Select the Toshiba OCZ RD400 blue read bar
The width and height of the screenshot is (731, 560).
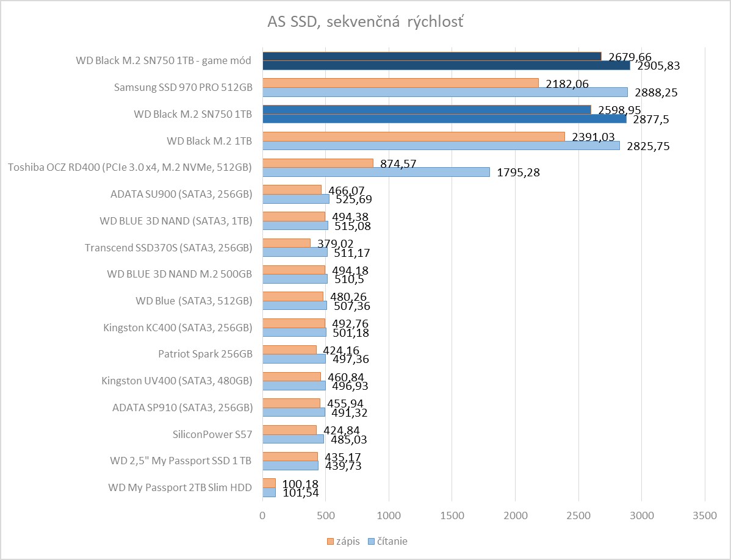click(x=376, y=173)
